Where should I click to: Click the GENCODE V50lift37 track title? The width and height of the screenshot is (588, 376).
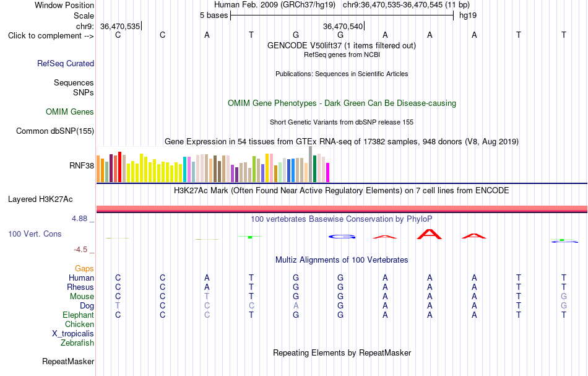[342, 45]
